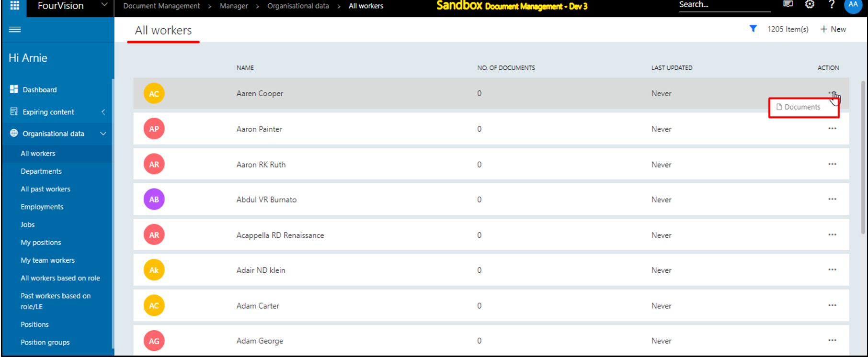868x357 pixels.
Task: Click the All workers page title
Action: pos(163,30)
